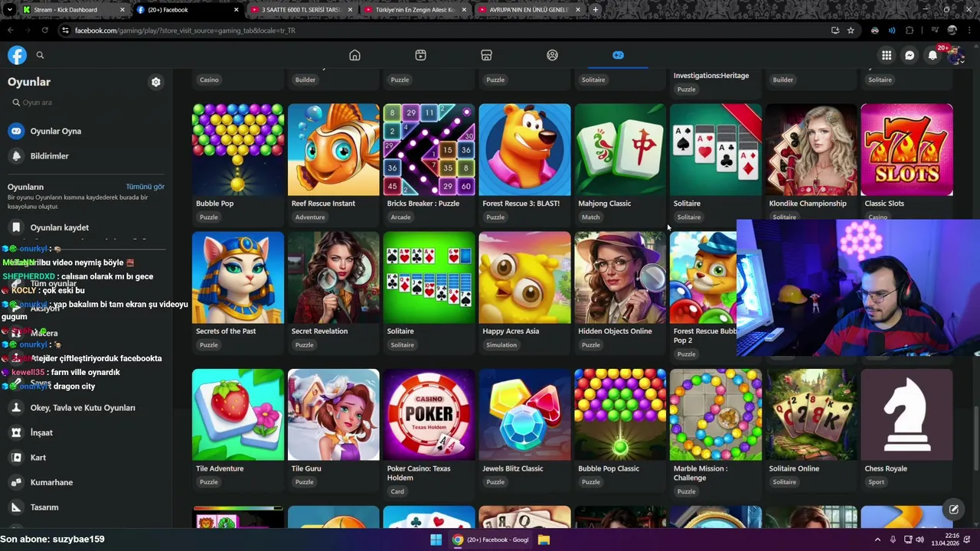Click the browser reload button
The image size is (980, 551).
44,31
